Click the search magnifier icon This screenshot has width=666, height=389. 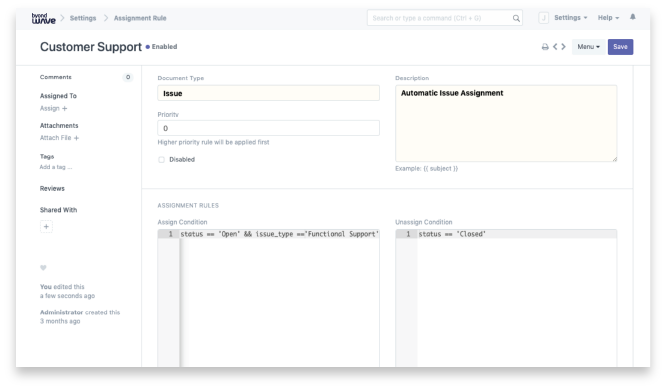pos(516,18)
